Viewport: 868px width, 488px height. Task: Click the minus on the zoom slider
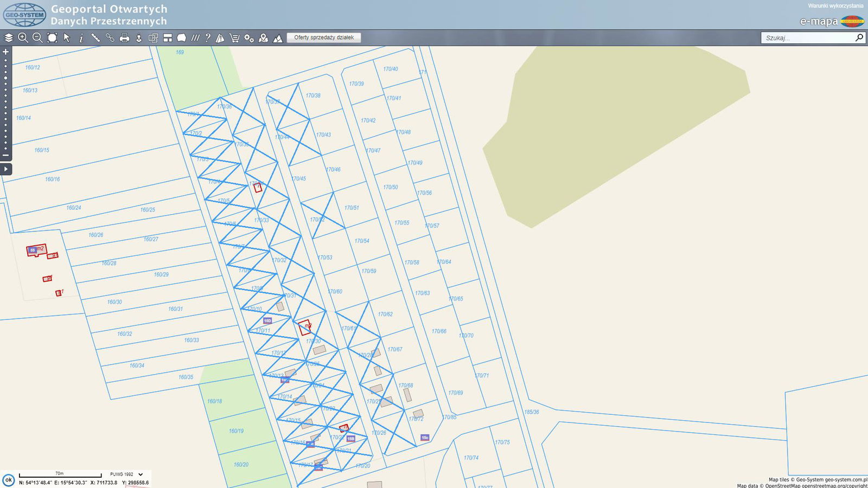6,156
